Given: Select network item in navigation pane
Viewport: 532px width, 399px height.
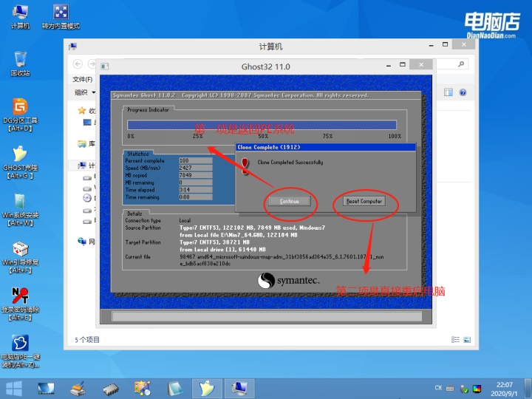Looking at the screenshot, I should [86, 242].
